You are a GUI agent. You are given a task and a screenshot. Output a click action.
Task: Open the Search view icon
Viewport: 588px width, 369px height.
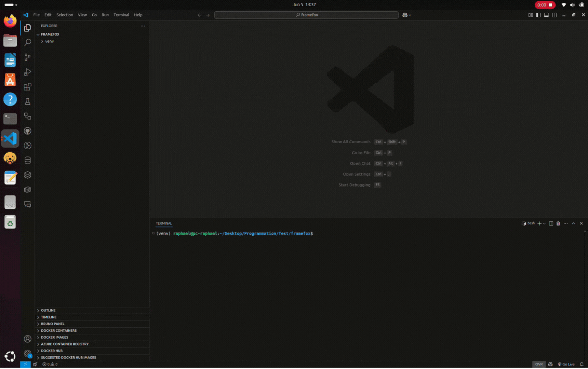point(28,42)
